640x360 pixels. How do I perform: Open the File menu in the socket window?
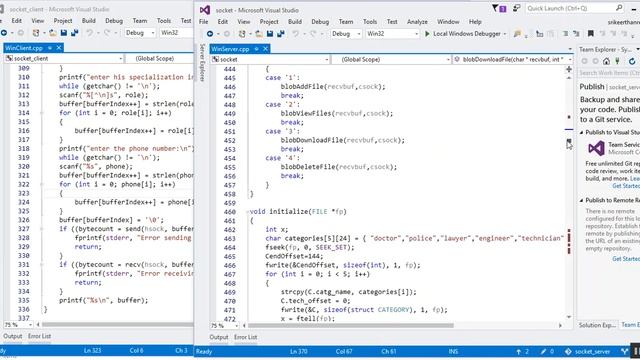(203, 22)
